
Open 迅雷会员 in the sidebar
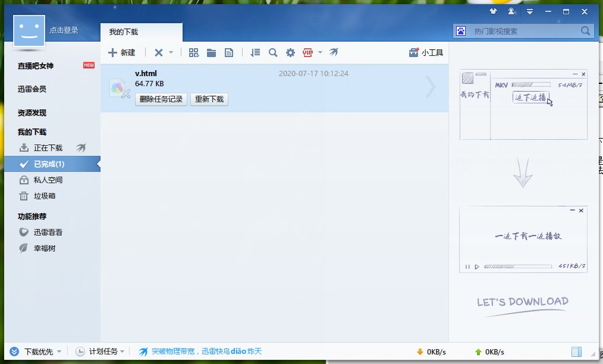[32, 89]
